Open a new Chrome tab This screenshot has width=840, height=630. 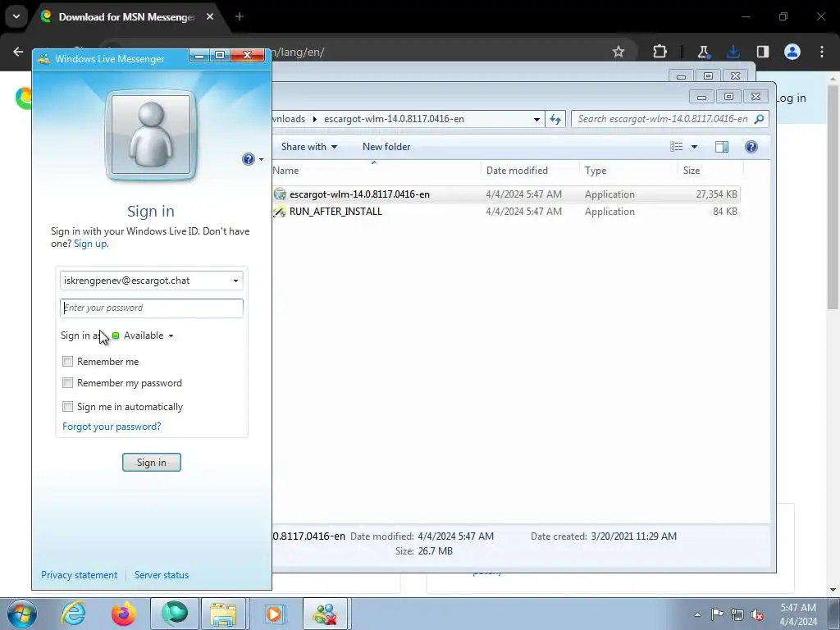pyautogui.click(x=240, y=16)
